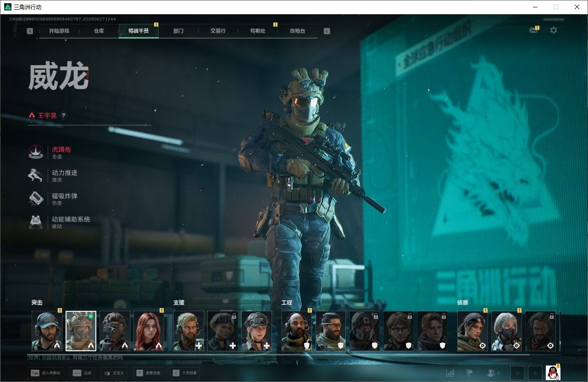
Task: Click the 支援 category label
Action: pyautogui.click(x=179, y=303)
